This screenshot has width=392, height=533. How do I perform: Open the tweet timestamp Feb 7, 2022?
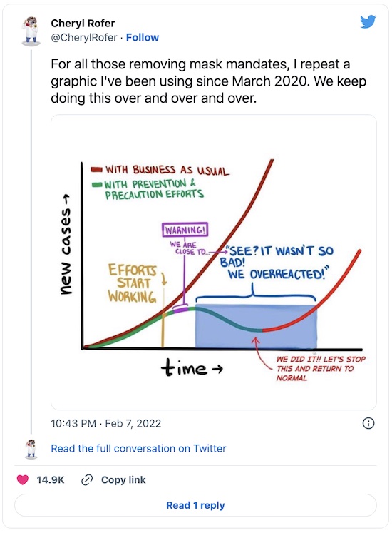[x=105, y=423]
